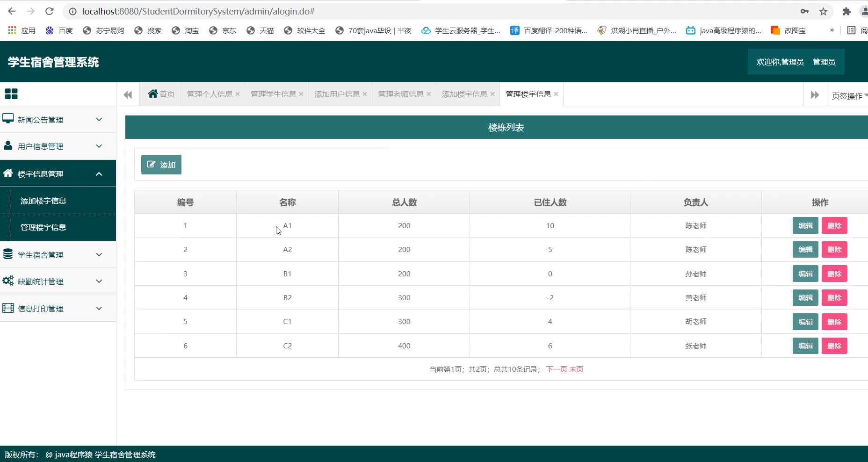Switch to 管理老师信息 tab
The width and height of the screenshot is (868, 462).
(400, 94)
